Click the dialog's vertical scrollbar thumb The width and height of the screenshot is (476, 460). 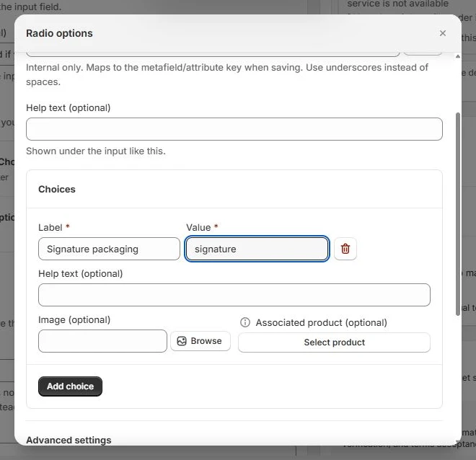[x=458, y=214]
